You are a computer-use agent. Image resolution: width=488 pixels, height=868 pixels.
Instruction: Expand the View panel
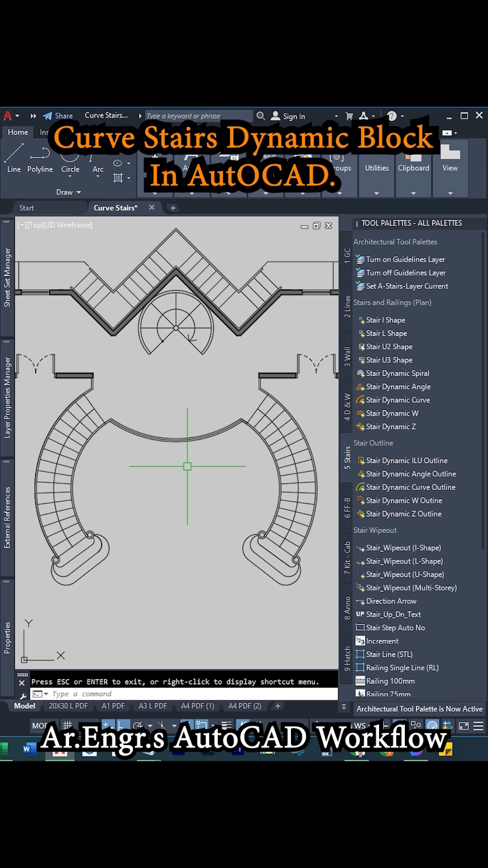[450, 193]
